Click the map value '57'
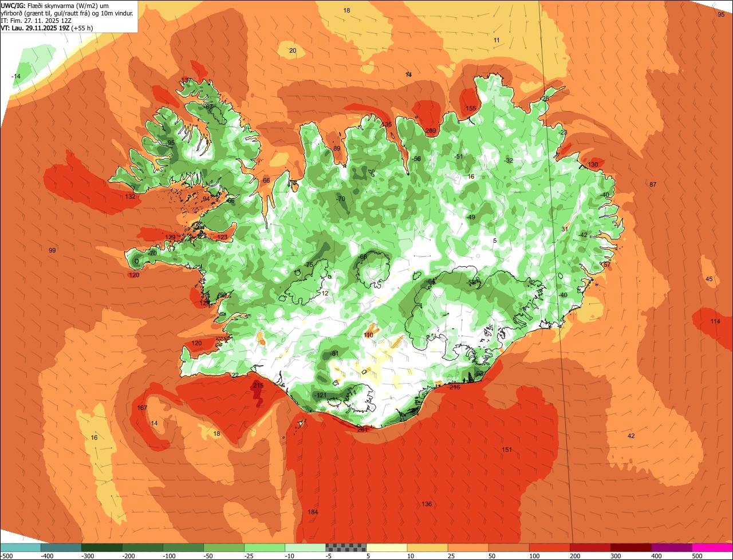Image resolution: width=733 pixels, height=560 pixels. coord(607,265)
